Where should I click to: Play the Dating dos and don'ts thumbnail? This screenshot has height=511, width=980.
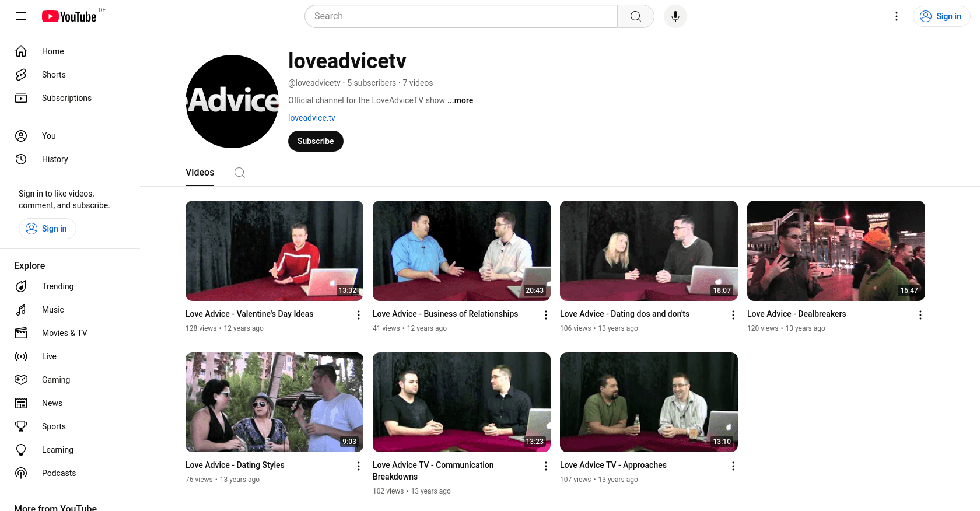pos(649,251)
